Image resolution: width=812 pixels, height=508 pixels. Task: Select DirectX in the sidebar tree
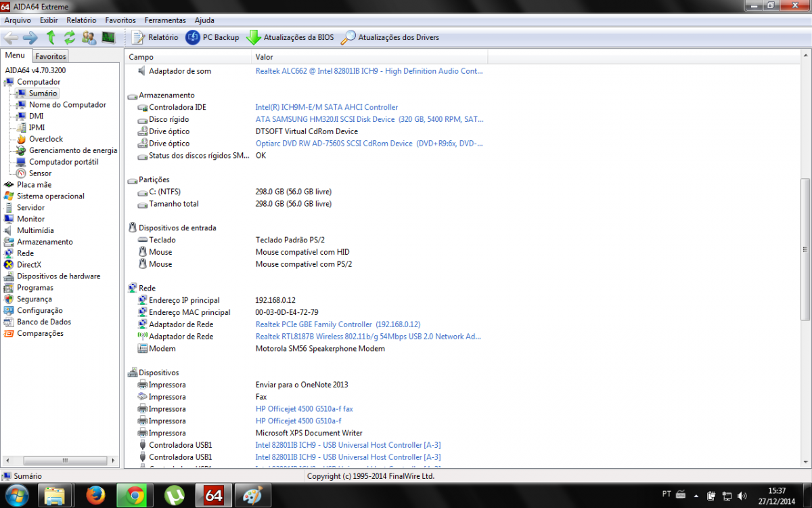[29, 265]
